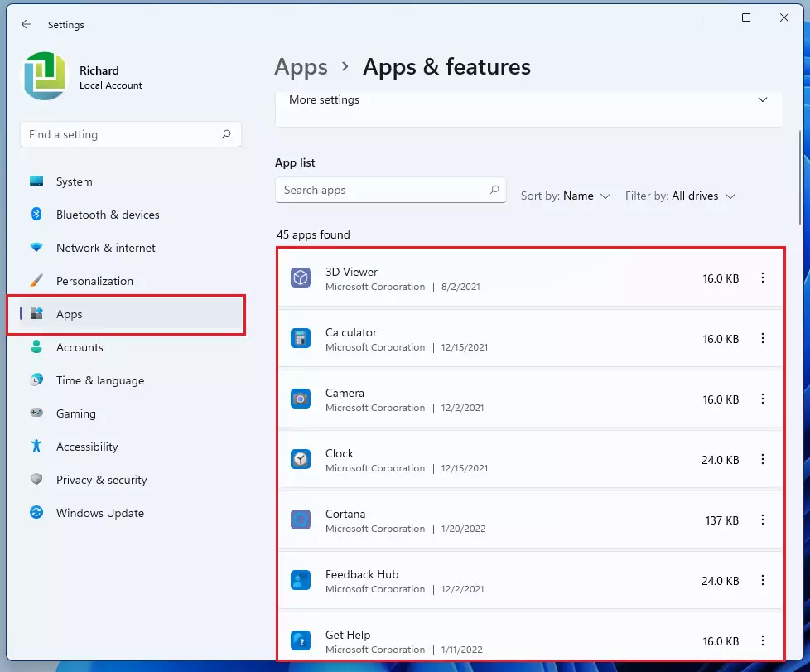810x672 pixels.
Task: Open the Filter by All drives dropdown
Action: click(680, 196)
